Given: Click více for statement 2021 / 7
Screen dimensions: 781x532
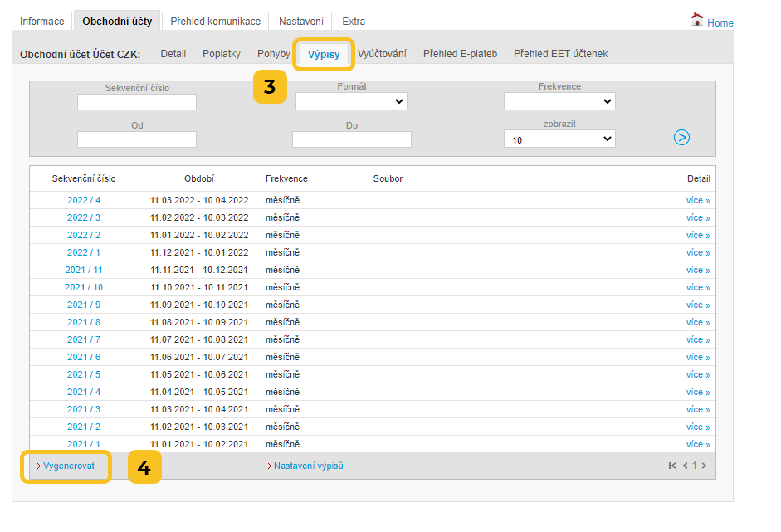Looking at the screenshot, I should point(698,339).
